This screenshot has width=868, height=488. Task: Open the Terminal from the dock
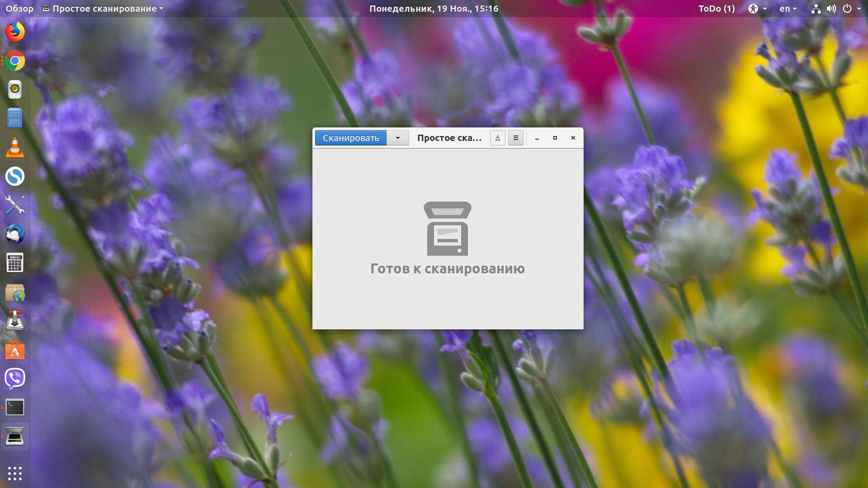(x=15, y=408)
